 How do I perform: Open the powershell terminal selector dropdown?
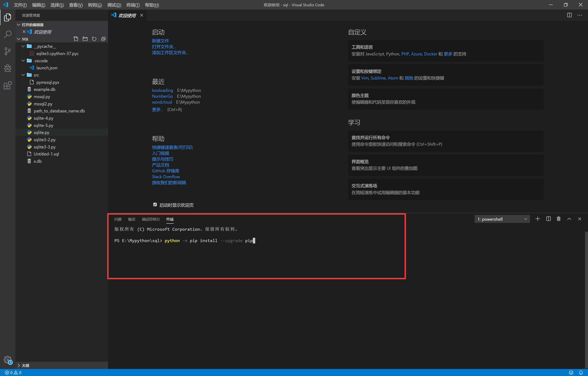pos(502,219)
